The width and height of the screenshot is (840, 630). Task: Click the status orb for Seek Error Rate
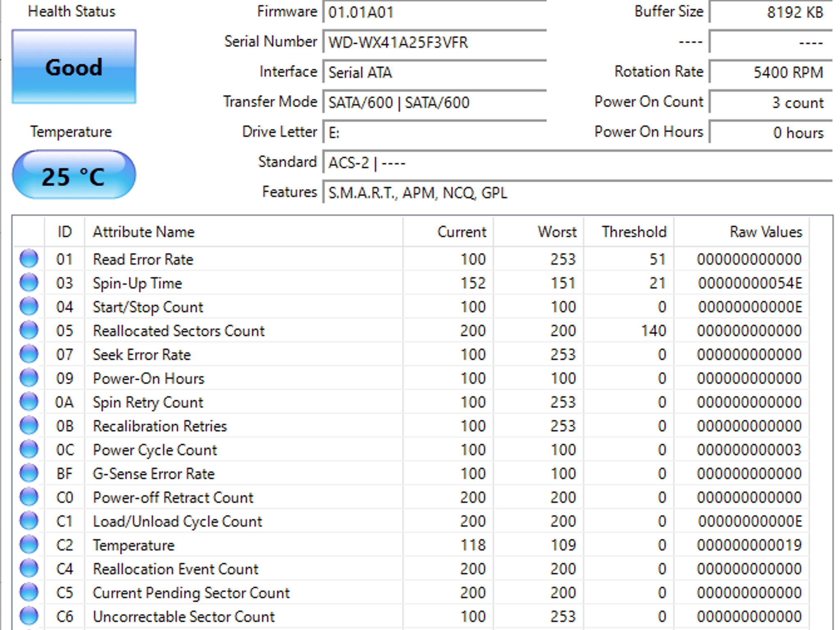coord(29,354)
